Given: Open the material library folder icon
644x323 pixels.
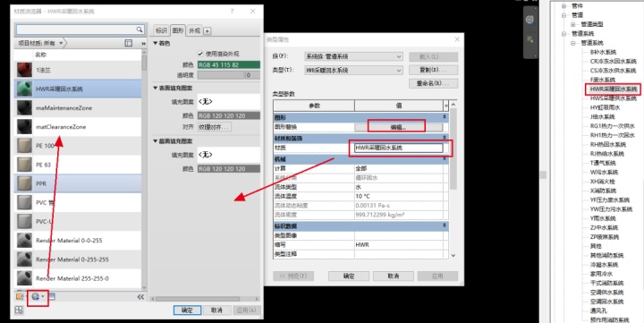Looking at the screenshot, I should pyautogui.click(x=20, y=296).
